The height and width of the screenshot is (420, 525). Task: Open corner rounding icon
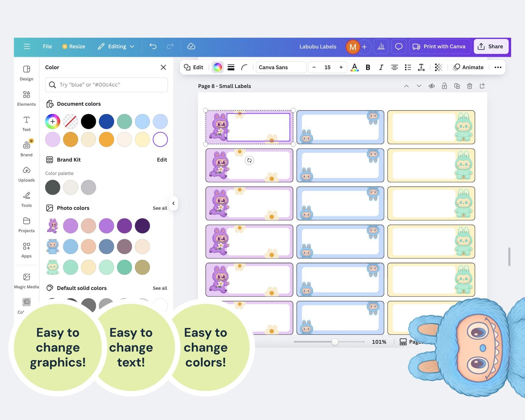click(244, 67)
